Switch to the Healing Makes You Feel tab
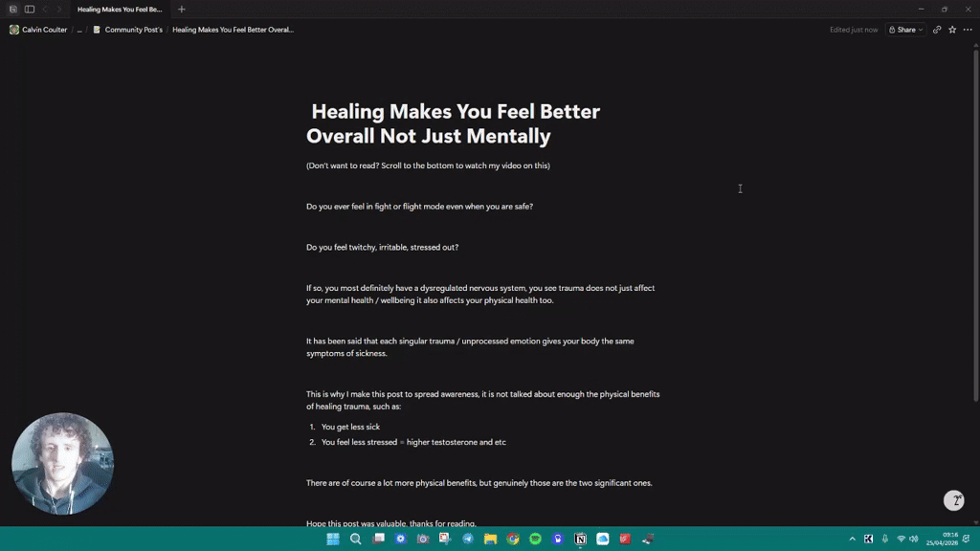This screenshot has width=980, height=551. click(120, 9)
